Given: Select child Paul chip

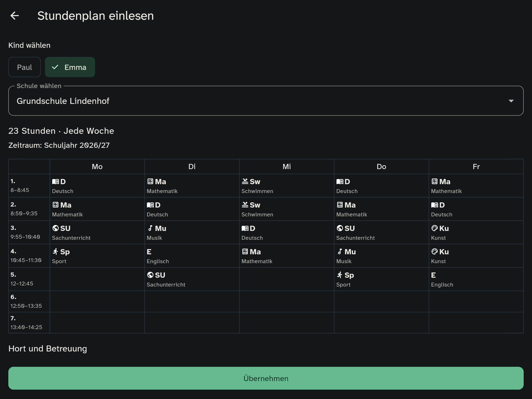Looking at the screenshot, I should click(24, 67).
